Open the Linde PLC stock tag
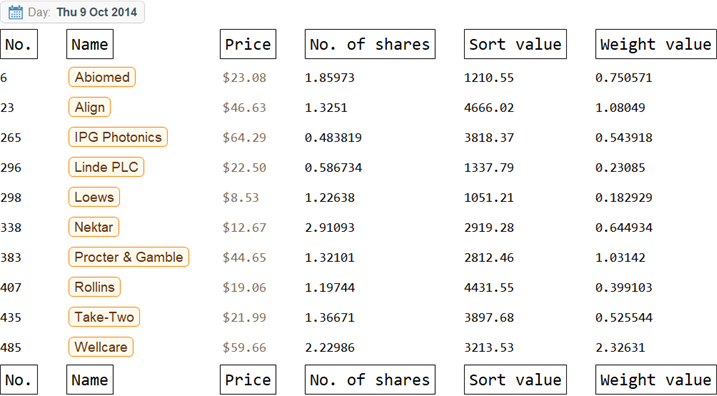The width and height of the screenshot is (717, 396). click(106, 167)
